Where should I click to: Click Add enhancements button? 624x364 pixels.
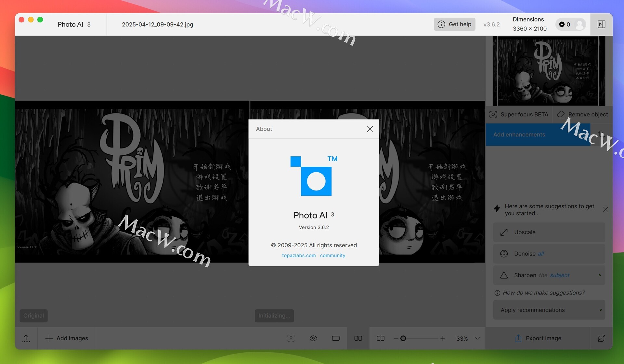[x=538, y=135]
